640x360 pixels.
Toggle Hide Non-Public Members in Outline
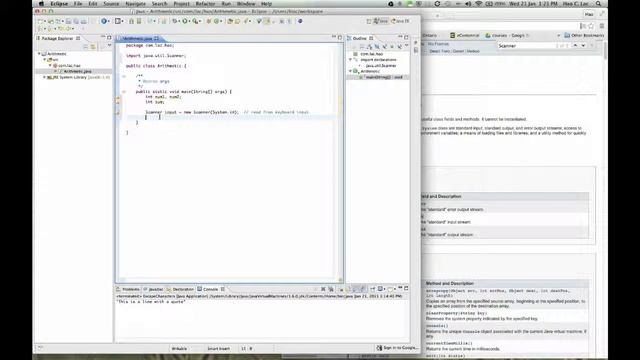pos(392,47)
